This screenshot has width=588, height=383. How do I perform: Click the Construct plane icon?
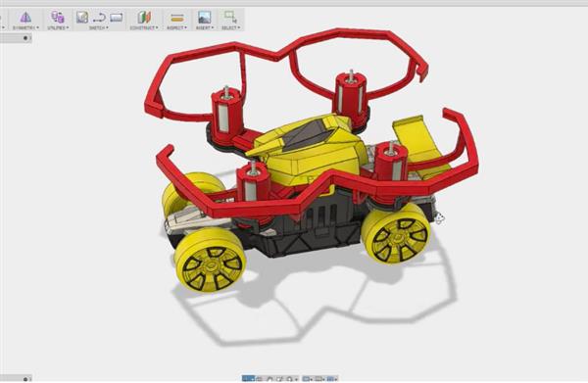click(x=144, y=17)
